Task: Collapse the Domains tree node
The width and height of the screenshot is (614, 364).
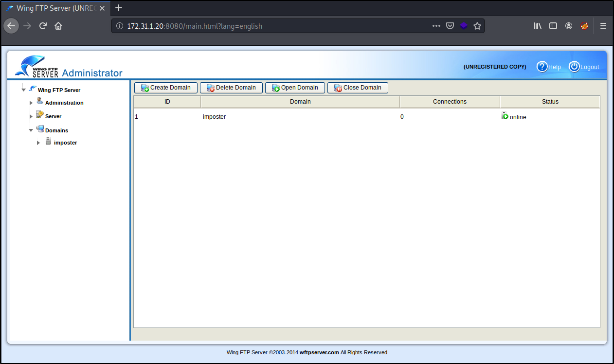Action: coord(31,130)
